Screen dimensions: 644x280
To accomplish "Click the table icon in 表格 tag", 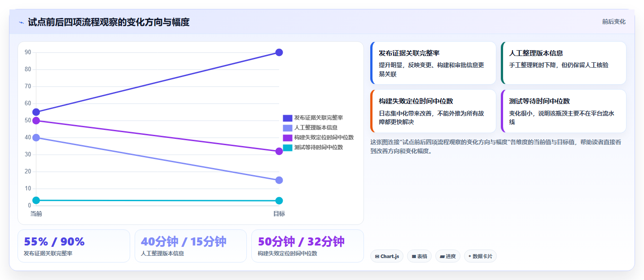I will 414,257.
